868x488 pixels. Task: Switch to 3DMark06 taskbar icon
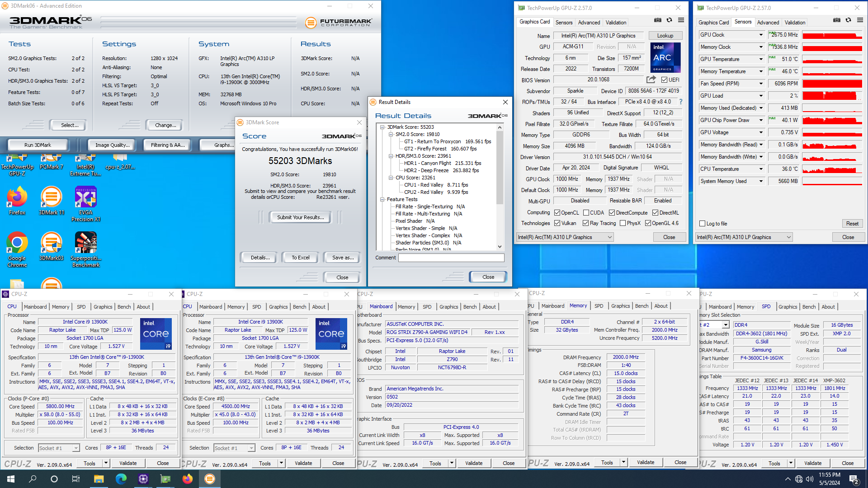coord(210,479)
